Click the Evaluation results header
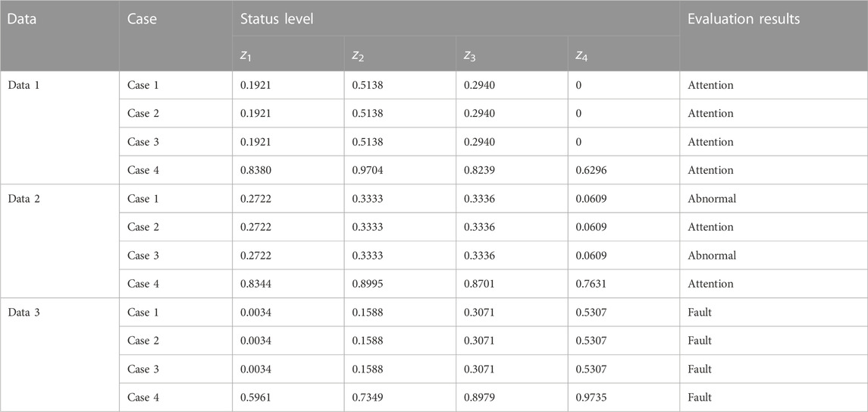 pyautogui.click(x=773, y=36)
